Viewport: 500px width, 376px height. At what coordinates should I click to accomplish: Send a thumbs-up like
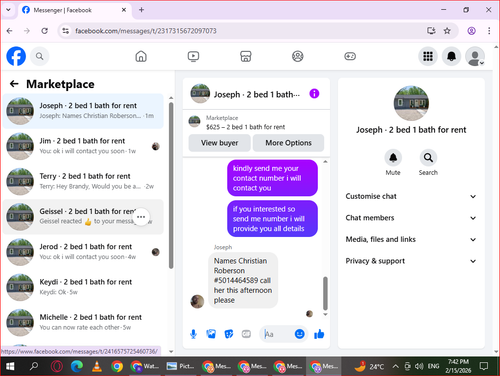click(319, 334)
